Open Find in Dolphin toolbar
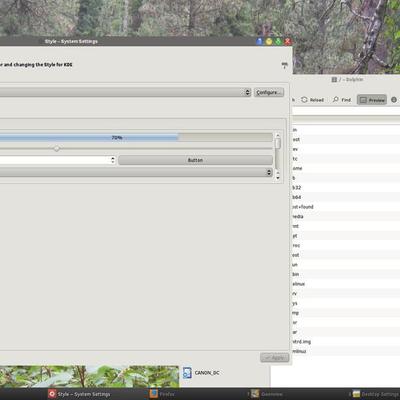The image size is (400, 400). pos(342,100)
